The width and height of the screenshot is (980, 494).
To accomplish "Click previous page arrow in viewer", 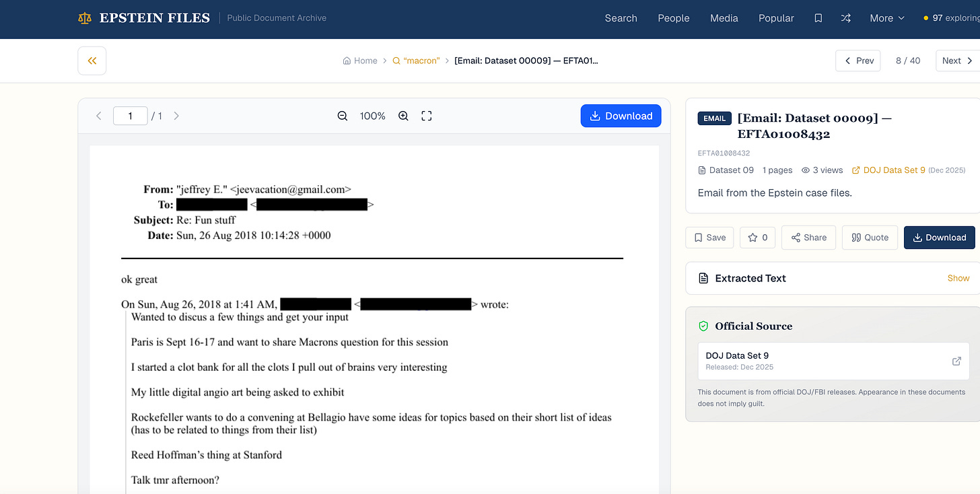I will tap(99, 116).
